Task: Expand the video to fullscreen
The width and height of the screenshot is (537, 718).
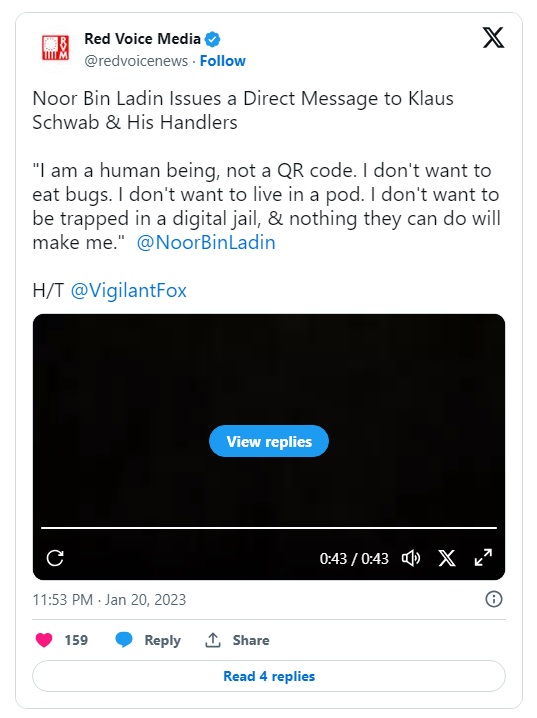Action: [x=483, y=558]
